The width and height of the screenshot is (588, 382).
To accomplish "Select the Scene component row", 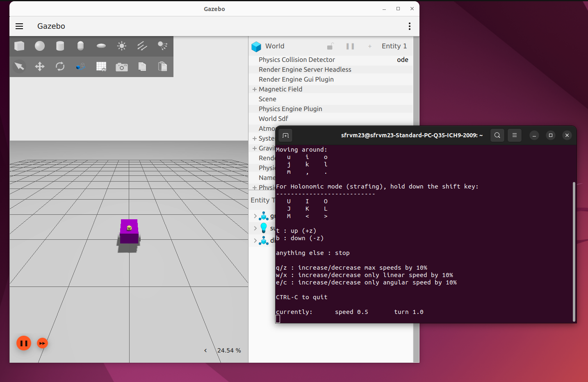I will 330,99.
